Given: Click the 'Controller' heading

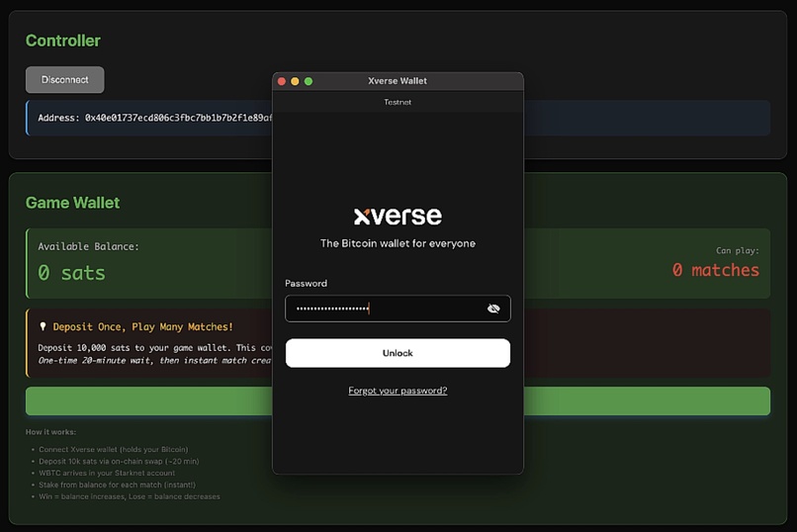Looking at the screenshot, I should pyautogui.click(x=63, y=41).
